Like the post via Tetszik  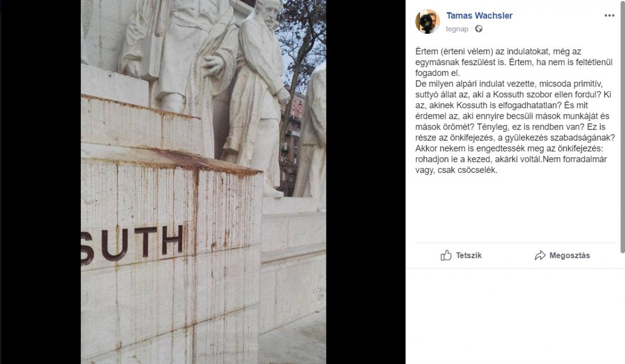point(461,255)
